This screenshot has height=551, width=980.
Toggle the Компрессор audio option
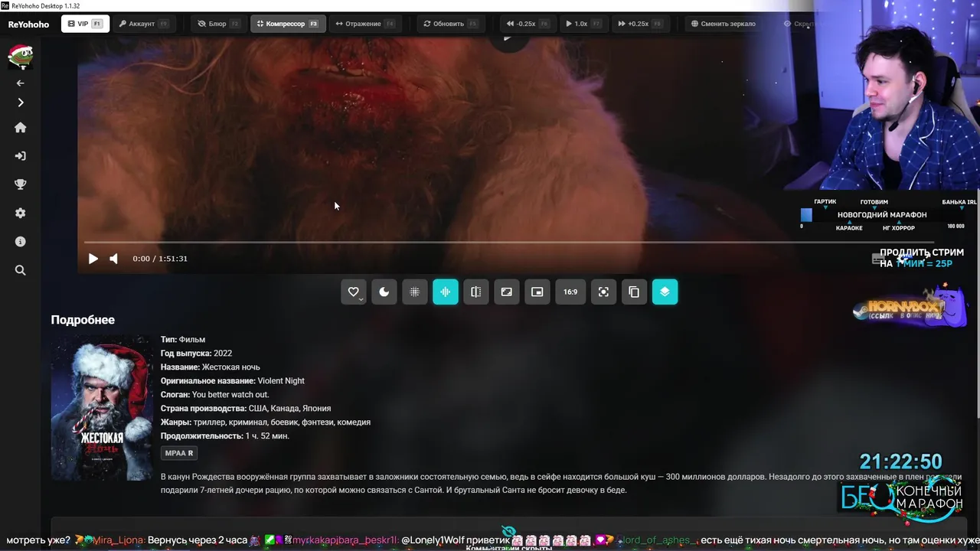(288, 24)
